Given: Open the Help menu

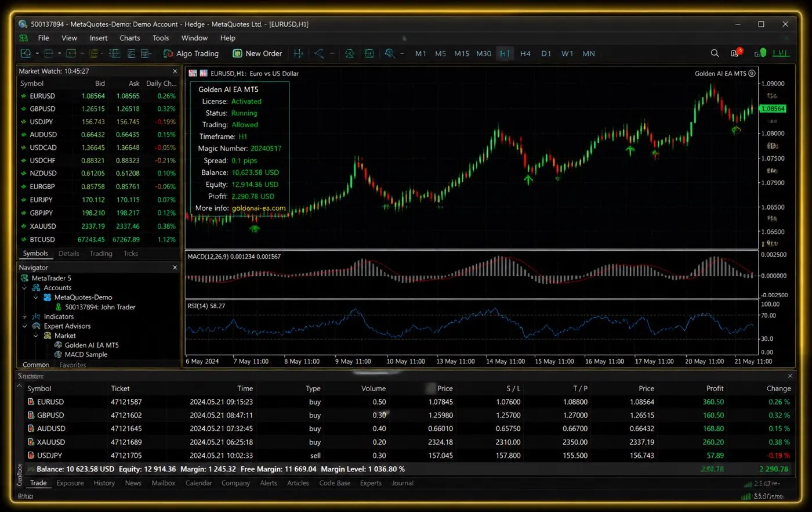Looking at the screenshot, I should tap(228, 38).
